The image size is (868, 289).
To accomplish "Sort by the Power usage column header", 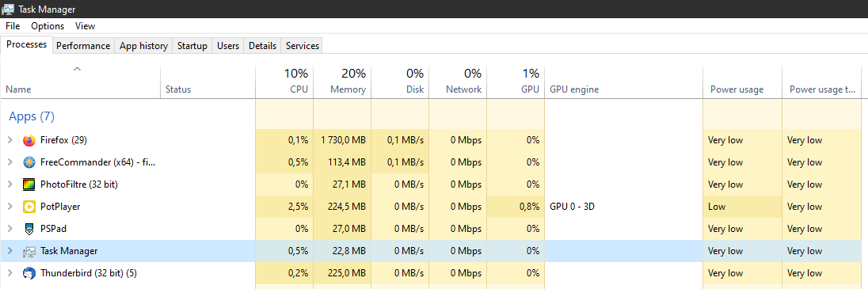I will (742, 82).
